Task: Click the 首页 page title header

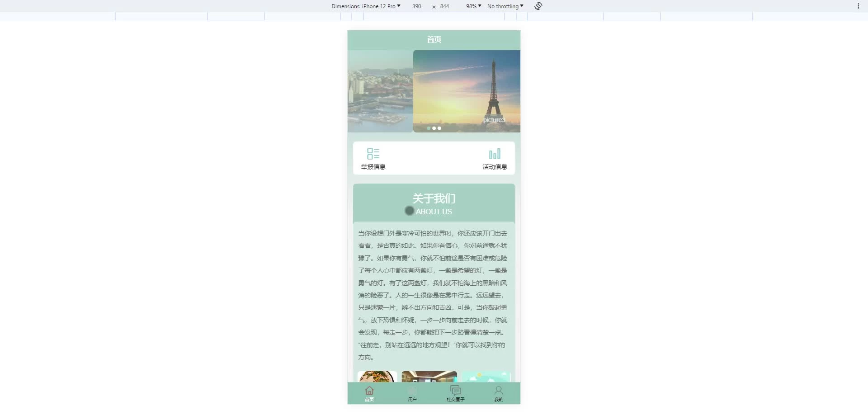Action: click(434, 40)
